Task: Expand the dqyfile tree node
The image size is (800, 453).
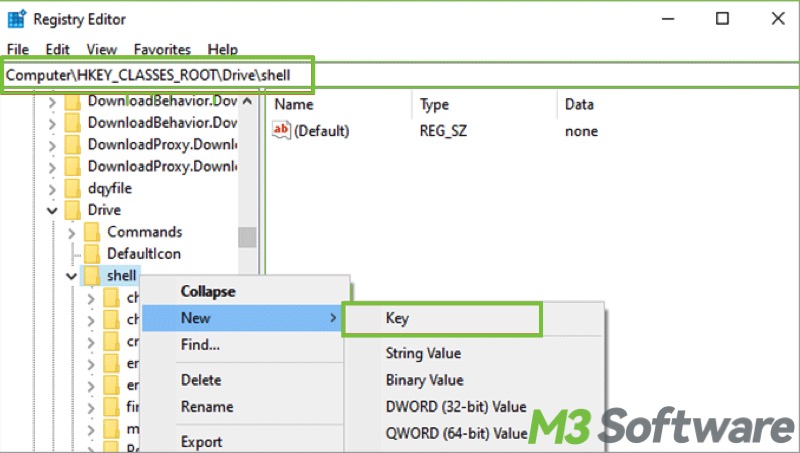Action: (52, 188)
